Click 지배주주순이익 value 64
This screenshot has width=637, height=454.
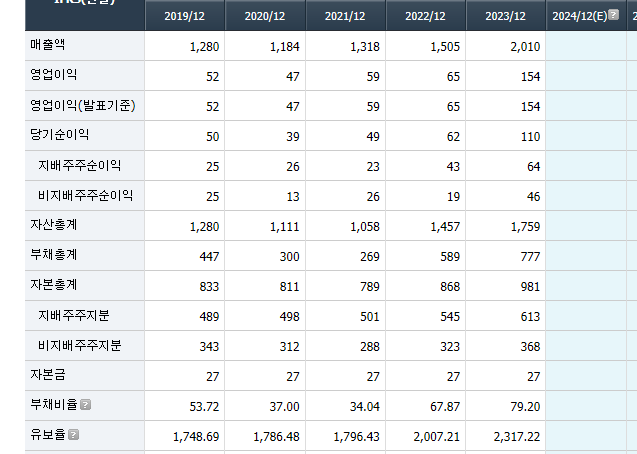click(x=533, y=167)
